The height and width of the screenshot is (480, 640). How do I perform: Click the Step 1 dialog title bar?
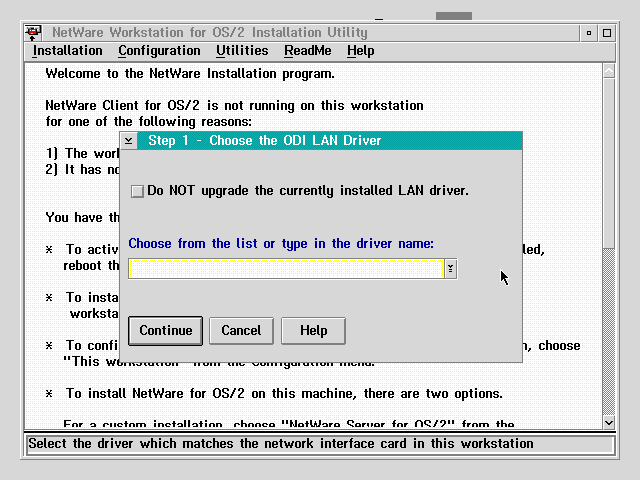click(x=330, y=141)
